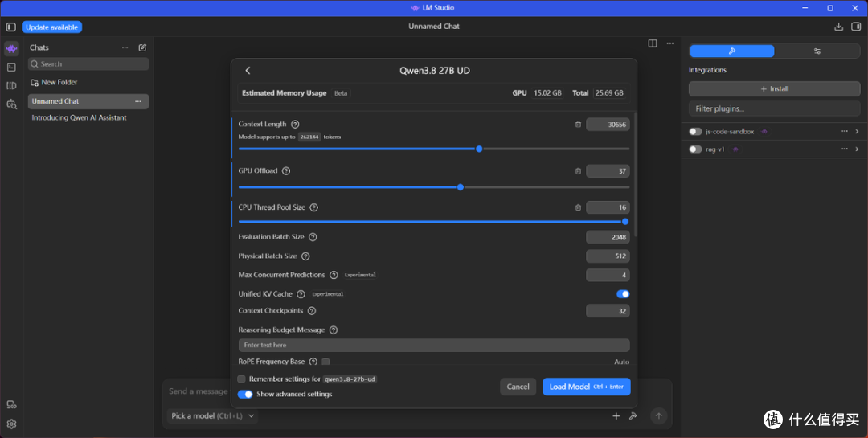The image size is (868, 438).
Task: Adjust the CPU Thread Pool Size slider
Action: coord(625,222)
